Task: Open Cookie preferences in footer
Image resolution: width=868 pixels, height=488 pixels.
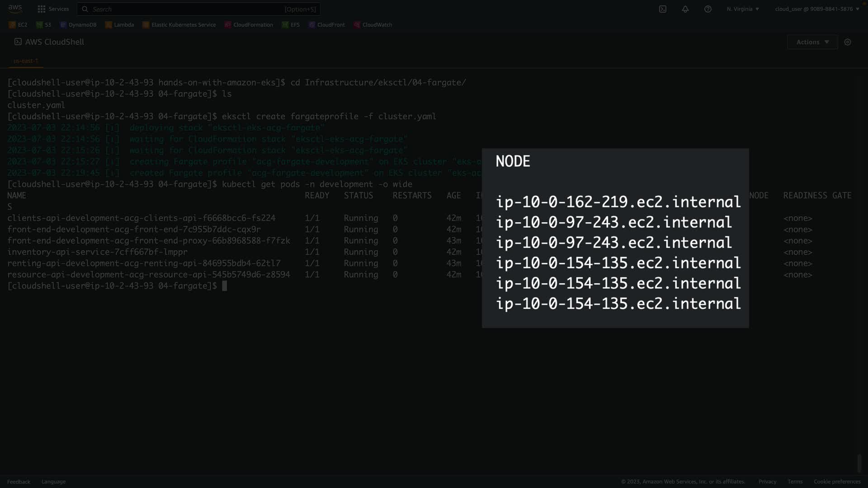Action: pyautogui.click(x=837, y=482)
